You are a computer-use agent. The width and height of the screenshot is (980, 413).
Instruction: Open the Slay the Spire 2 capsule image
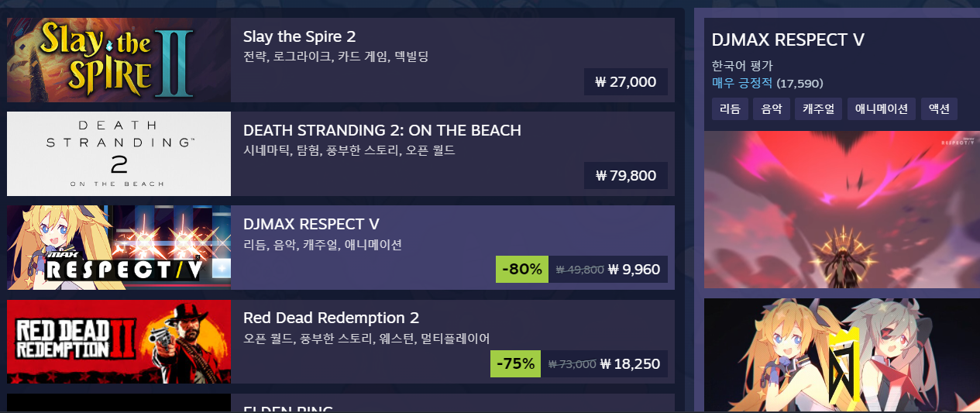pos(119,60)
